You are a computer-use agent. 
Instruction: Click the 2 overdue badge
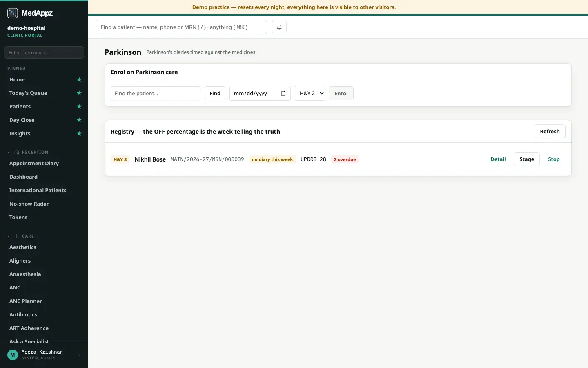click(x=345, y=159)
